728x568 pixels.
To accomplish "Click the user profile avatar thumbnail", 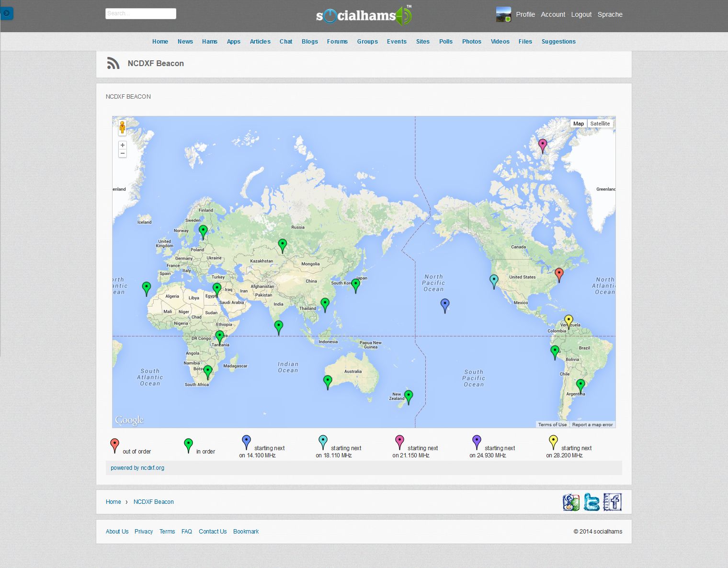I will 503,14.
